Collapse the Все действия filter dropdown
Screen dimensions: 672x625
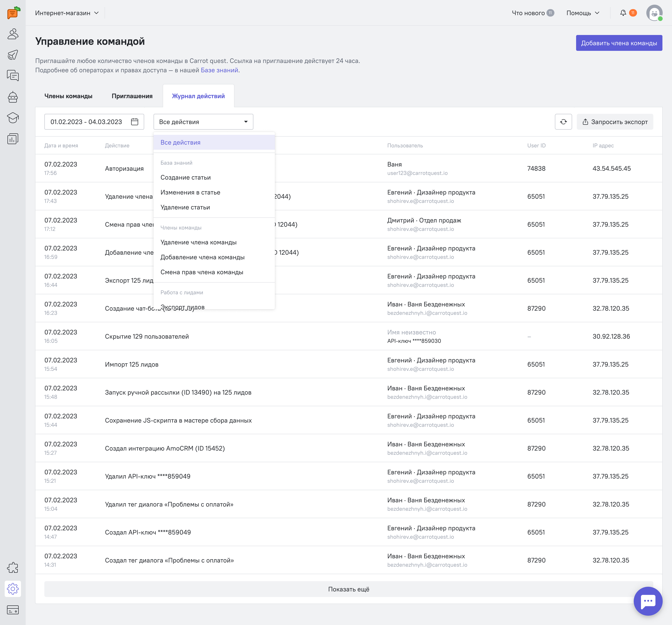(203, 122)
